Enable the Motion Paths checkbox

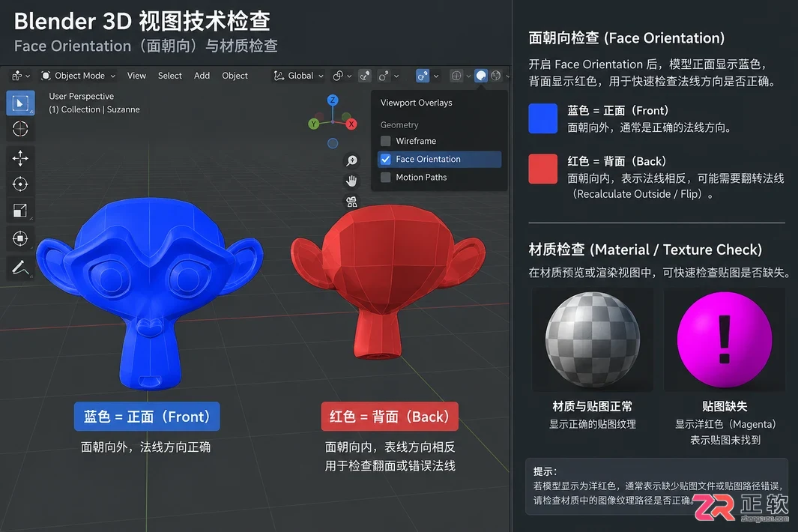(386, 177)
